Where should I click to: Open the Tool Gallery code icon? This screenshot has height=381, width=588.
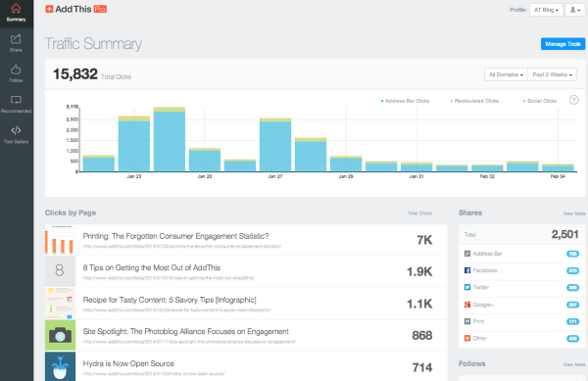[16, 130]
